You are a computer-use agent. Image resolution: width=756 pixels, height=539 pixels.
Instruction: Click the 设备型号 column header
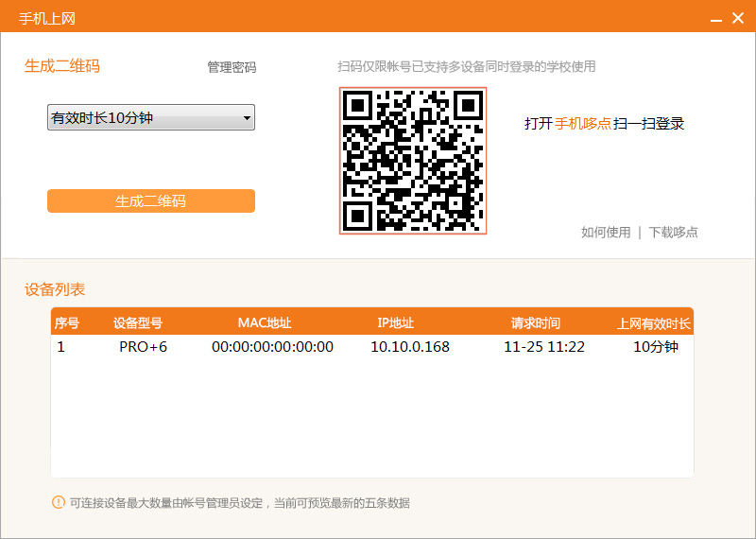(x=138, y=322)
